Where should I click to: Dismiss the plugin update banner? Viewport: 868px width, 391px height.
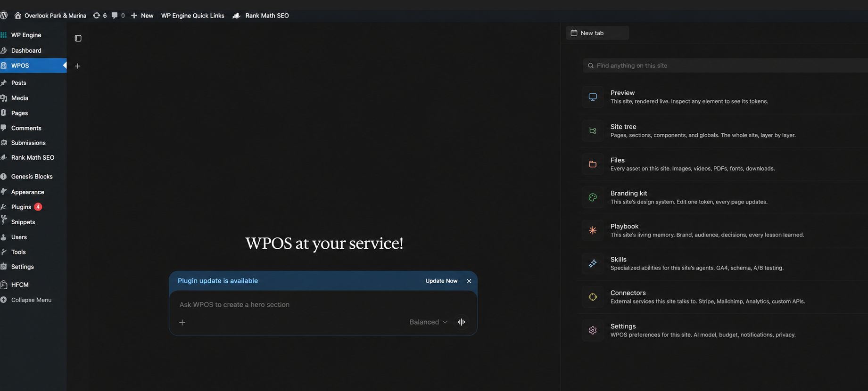pyautogui.click(x=469, y=281)
